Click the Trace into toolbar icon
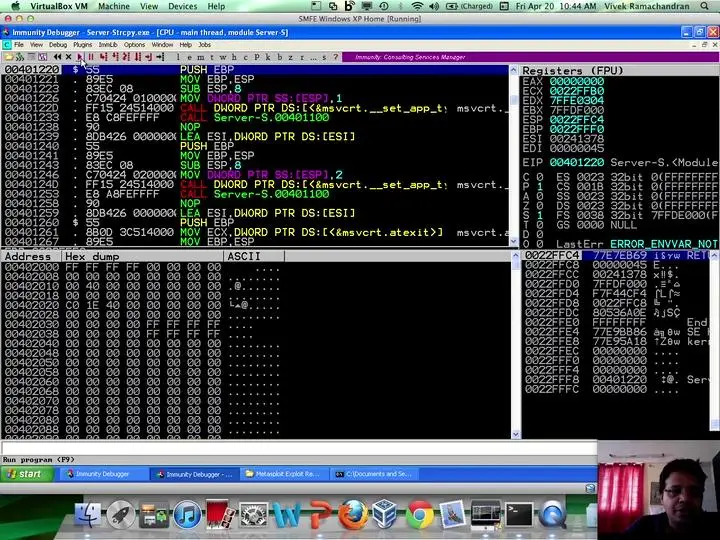The height and width of the screenshot is (540, 720). click(x=126, y=57)
